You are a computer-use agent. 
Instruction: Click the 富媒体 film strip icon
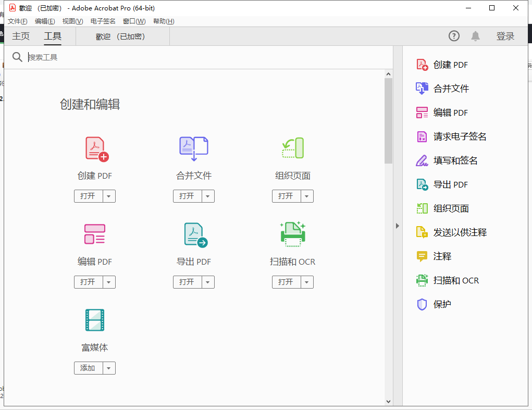[x=95, y=320]
